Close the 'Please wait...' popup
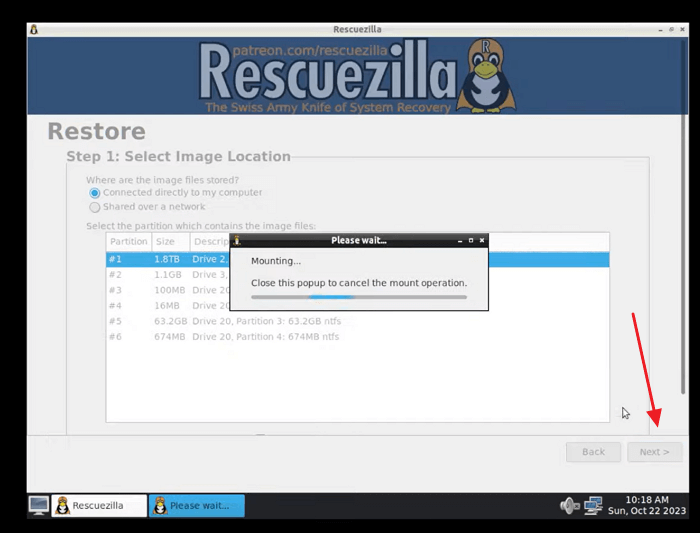Image resolution: width=700 pixels, height=533 pixels. click(482, 240)
